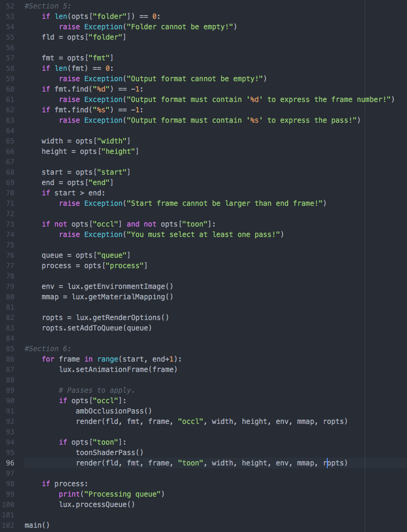Click the 'process = opts["process"]' line
407x532 pixels.
coord(94,266)
